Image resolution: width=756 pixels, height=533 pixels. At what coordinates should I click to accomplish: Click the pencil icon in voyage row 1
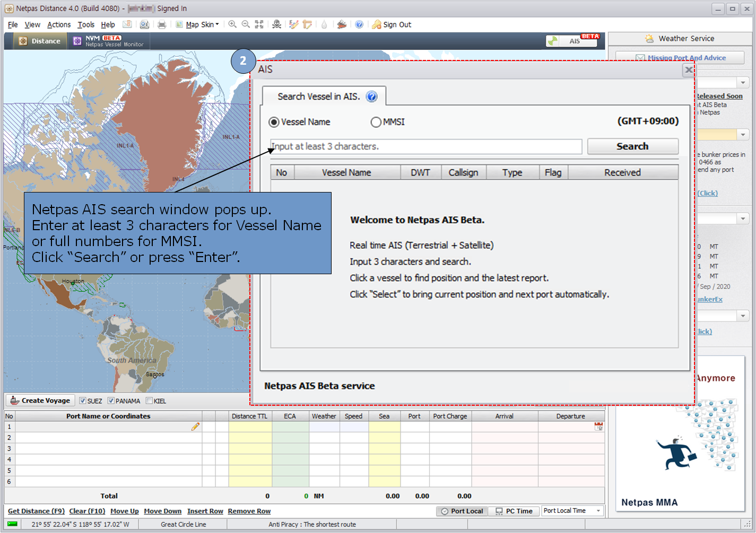click(x=195, y=426)
